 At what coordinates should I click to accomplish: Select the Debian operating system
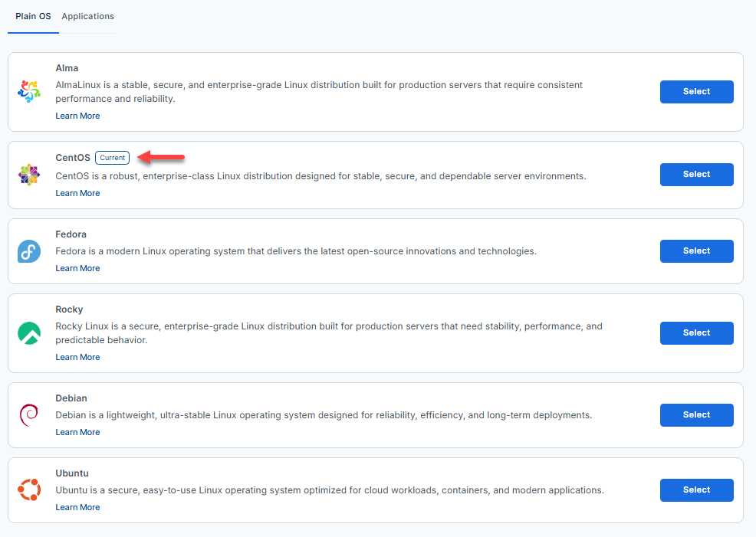click(x=696, y=414)
